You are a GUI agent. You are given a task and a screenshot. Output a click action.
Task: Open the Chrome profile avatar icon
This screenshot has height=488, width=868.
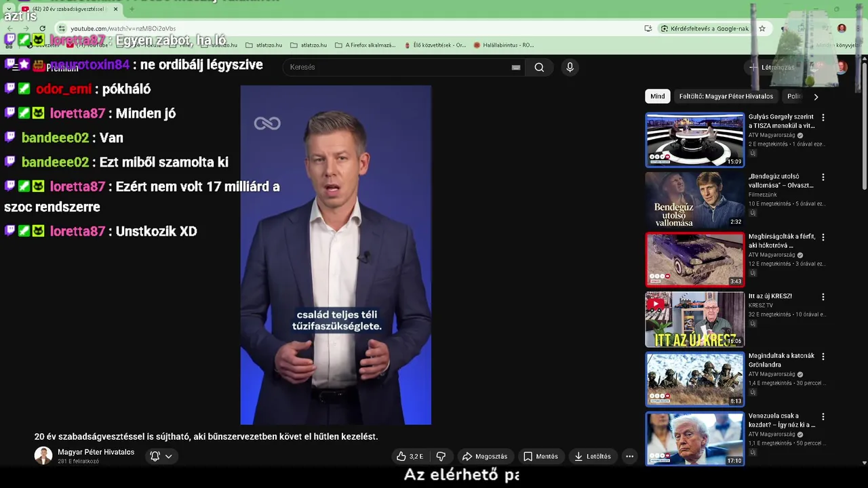[x=842, y=28]
